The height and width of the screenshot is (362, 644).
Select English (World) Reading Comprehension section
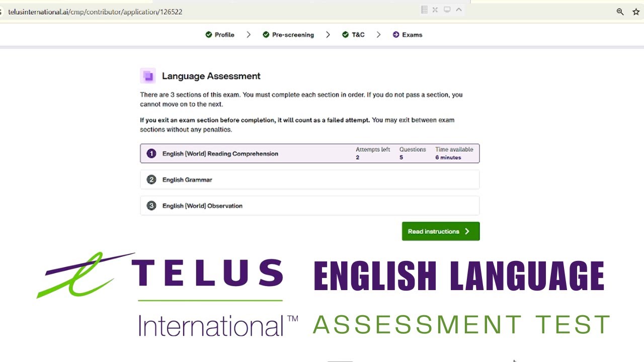[x=310, y=153]
